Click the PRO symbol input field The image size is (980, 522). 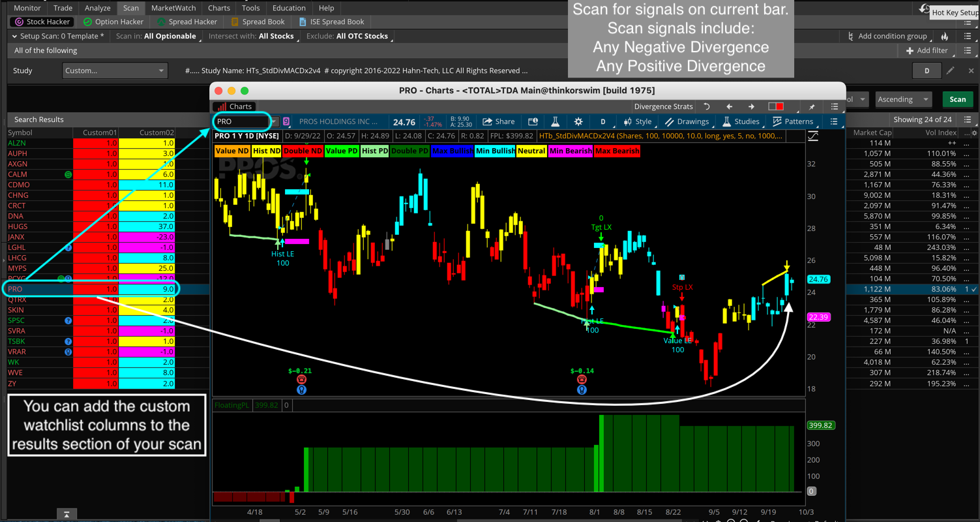click(x=241, y=121)
